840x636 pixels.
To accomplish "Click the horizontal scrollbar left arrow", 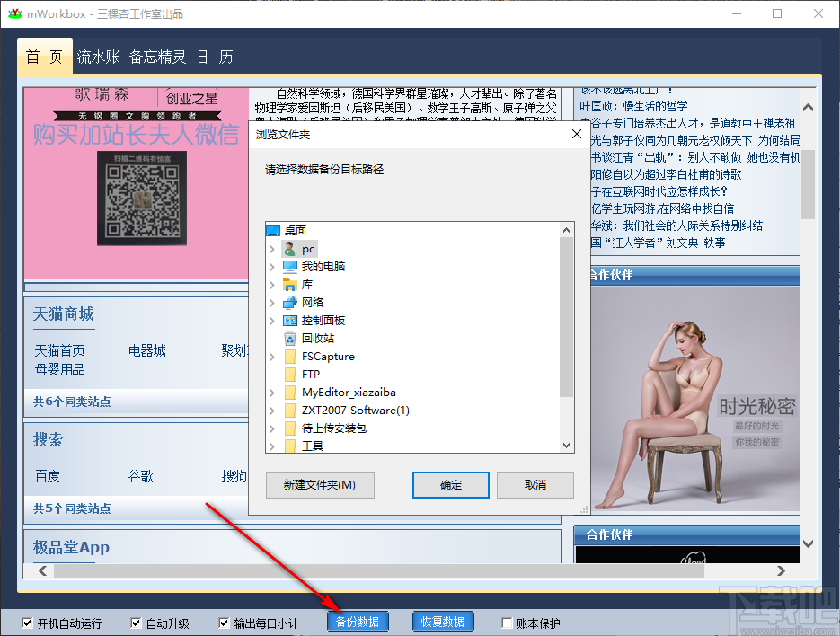I will (43, 571).
